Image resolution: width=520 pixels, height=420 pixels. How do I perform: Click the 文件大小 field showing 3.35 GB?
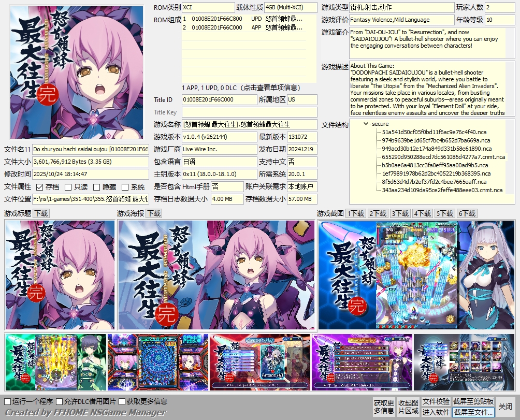click(91, 162)
